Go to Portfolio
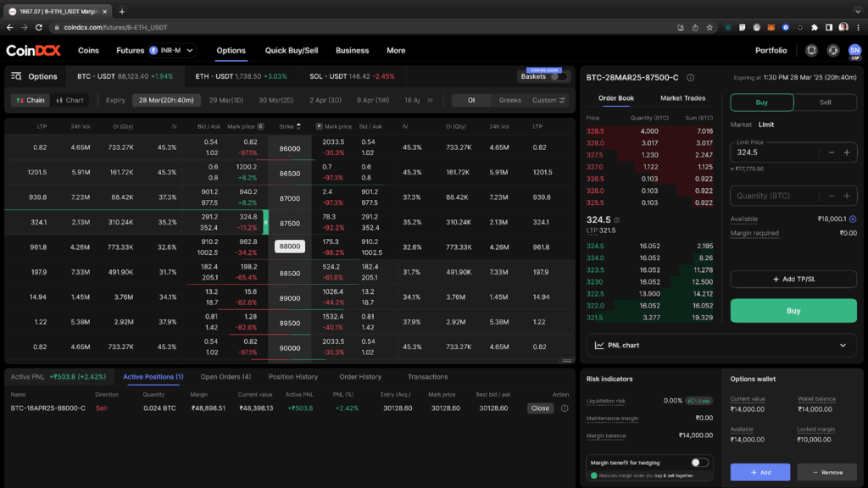This screenshot has height=488, width=868. (771, 50)
